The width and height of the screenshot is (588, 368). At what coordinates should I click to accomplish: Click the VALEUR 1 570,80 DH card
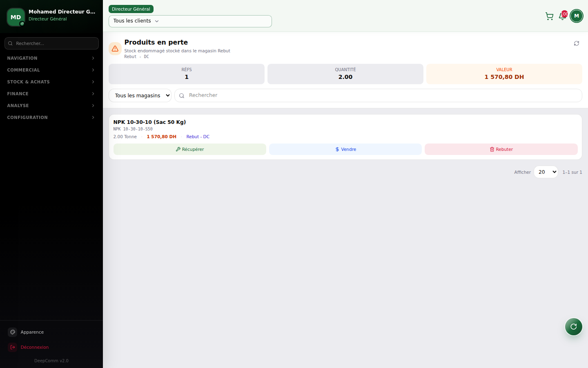pos(504,74)
